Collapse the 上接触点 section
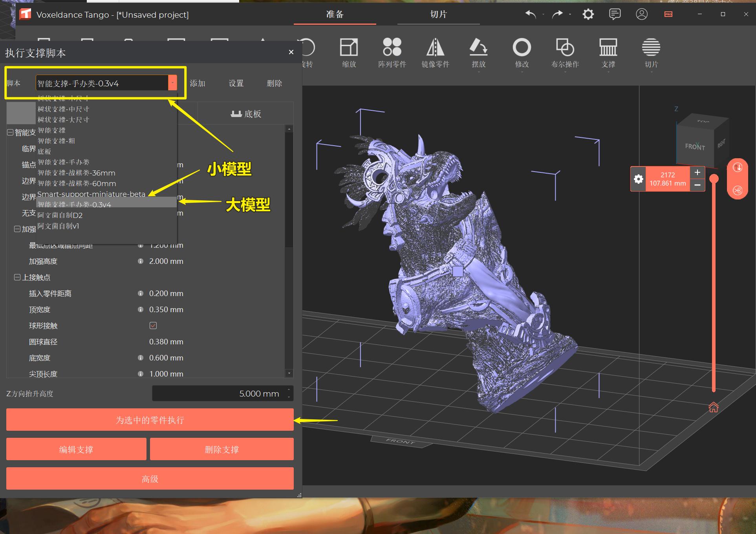Viewport: 756px width, 534px height. pos(17,277)
